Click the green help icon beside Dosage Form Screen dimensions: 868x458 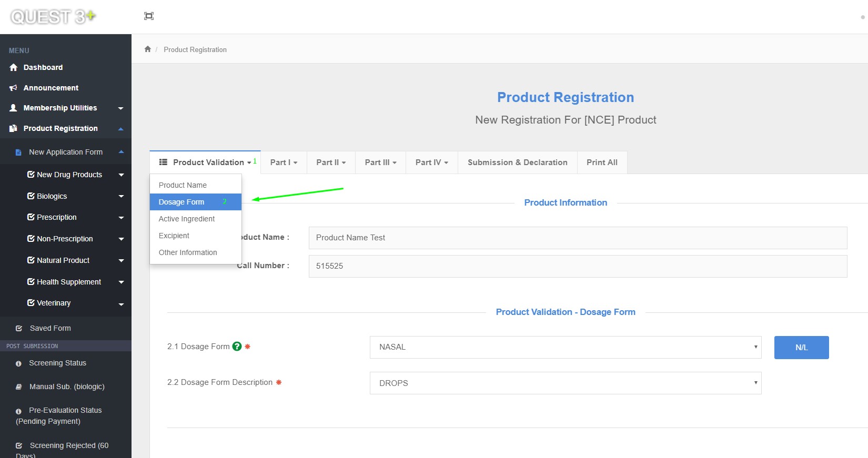coord(237,347)
